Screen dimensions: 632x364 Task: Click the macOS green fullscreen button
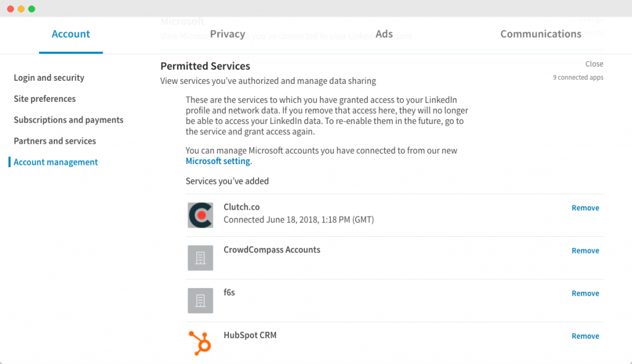coord(32,9)
